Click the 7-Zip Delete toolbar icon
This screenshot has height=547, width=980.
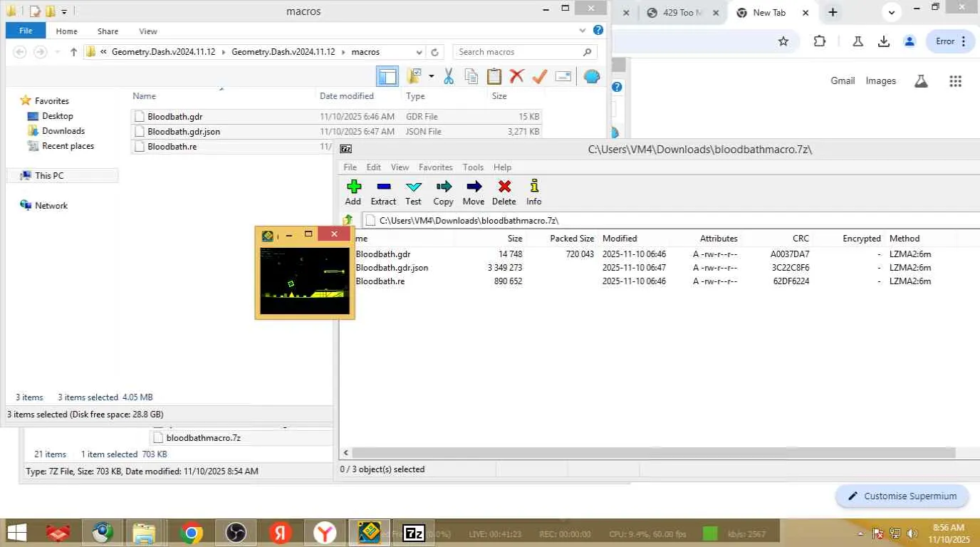point(504,192)
